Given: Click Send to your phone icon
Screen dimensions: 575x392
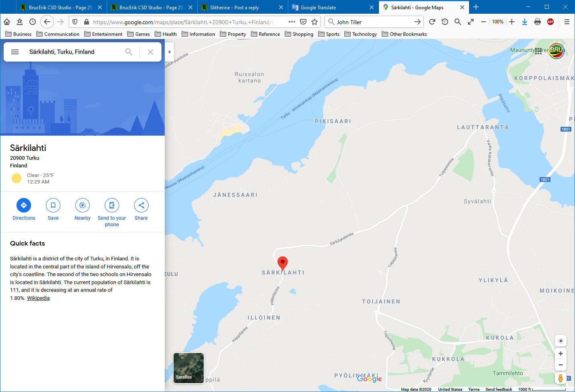Looking at the screenshot, I should tap(112, 205).
